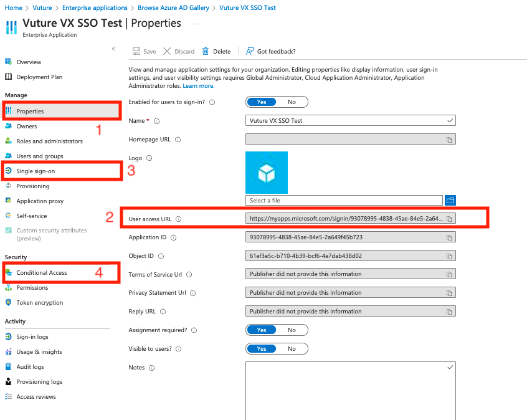
Task: Open Audit logs
Action: [x=30, y=367]
